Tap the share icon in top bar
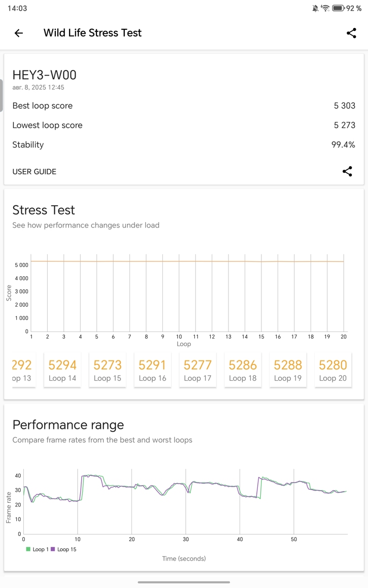The height and width of the screenshot is (588, 368). (x=351, y=33)
